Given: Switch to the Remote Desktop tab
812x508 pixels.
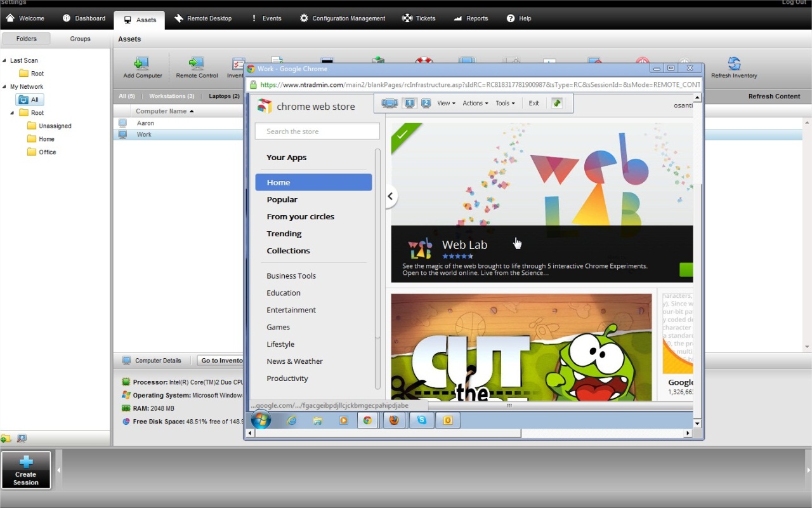Looking at the screenshot, I should [x=203, y=18].
